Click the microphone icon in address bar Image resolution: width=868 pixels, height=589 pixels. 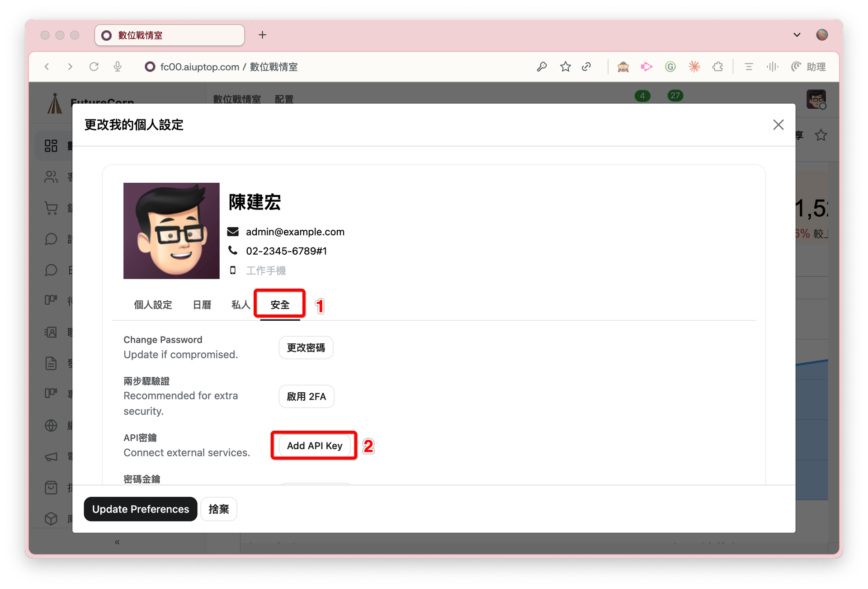coord(118,67)
